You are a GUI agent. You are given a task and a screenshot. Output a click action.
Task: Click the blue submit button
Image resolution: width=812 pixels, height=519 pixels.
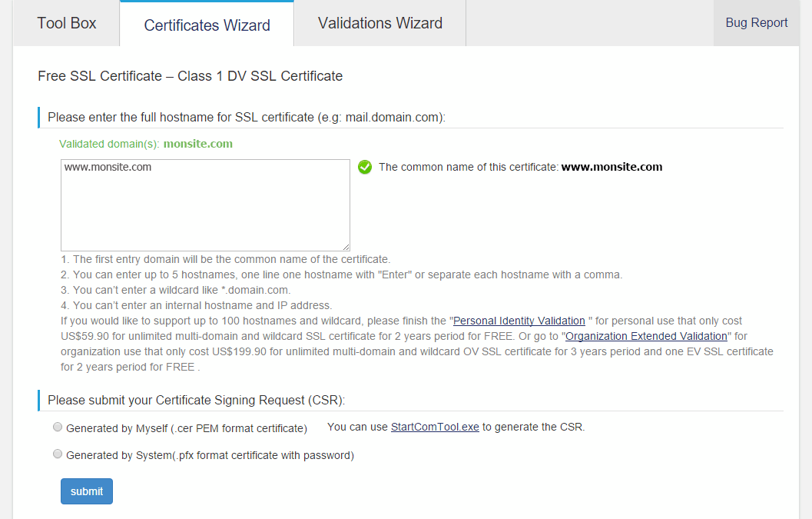[87, 491]
